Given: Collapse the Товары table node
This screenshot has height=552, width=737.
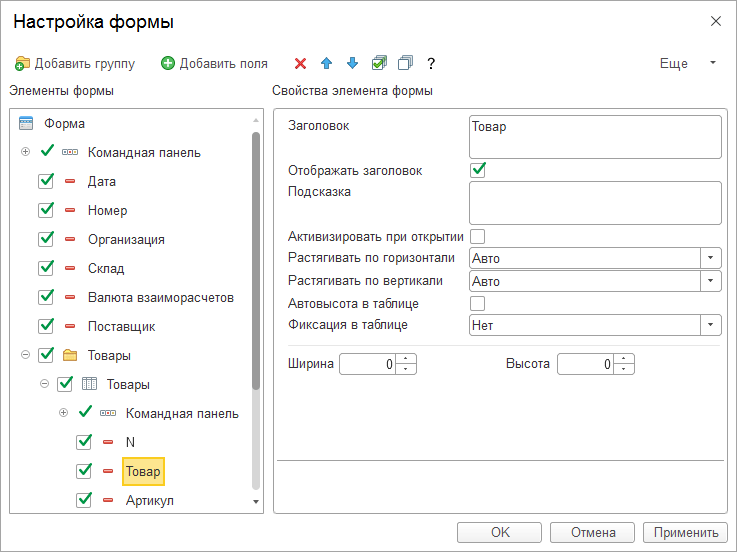Looking at the screenshot, I should pos(45,384).
